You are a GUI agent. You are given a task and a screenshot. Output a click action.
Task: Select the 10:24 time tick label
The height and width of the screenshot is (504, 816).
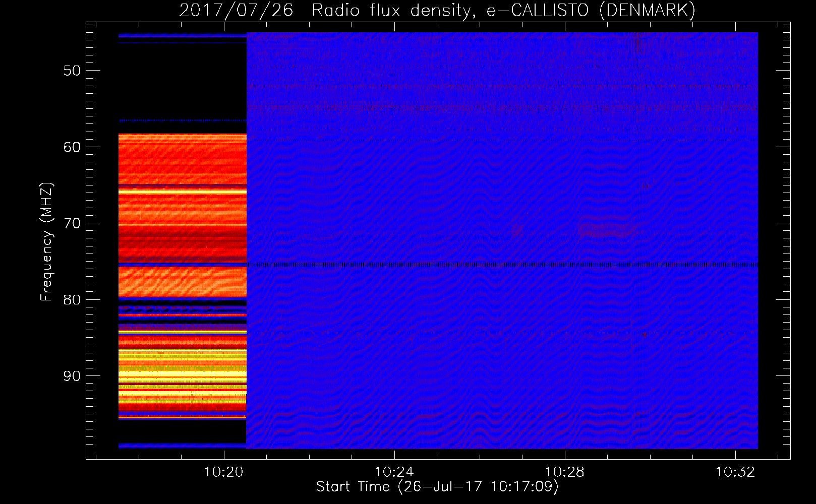tap(394, 472)
